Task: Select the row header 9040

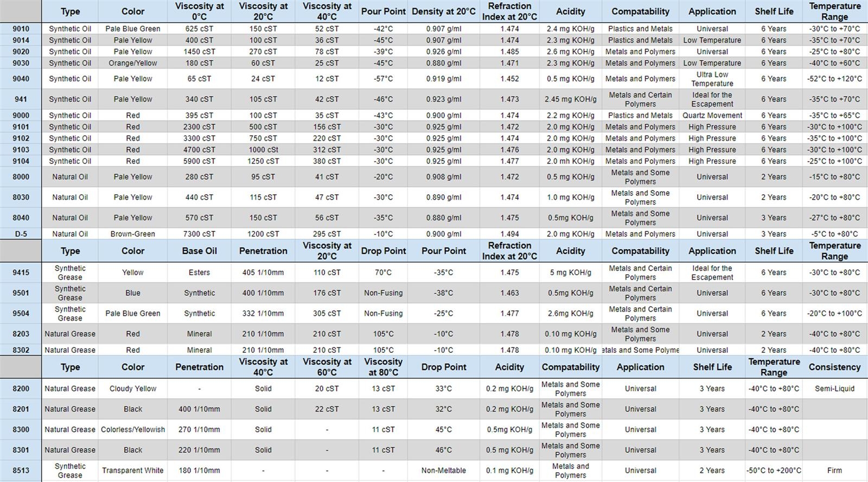Action: (x=21, y=79)
